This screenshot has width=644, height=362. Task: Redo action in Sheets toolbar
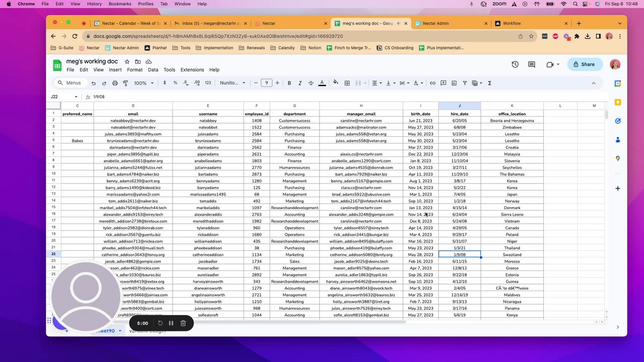click(104, 83)
